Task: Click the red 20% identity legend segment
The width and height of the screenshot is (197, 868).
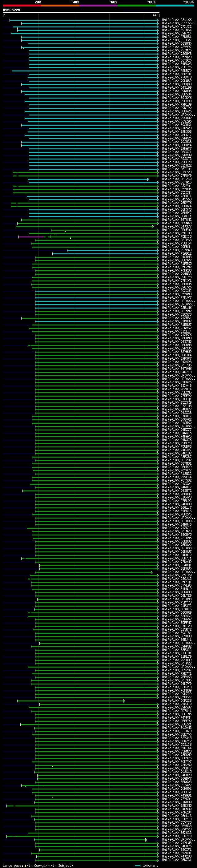Action: click(22, 6)
